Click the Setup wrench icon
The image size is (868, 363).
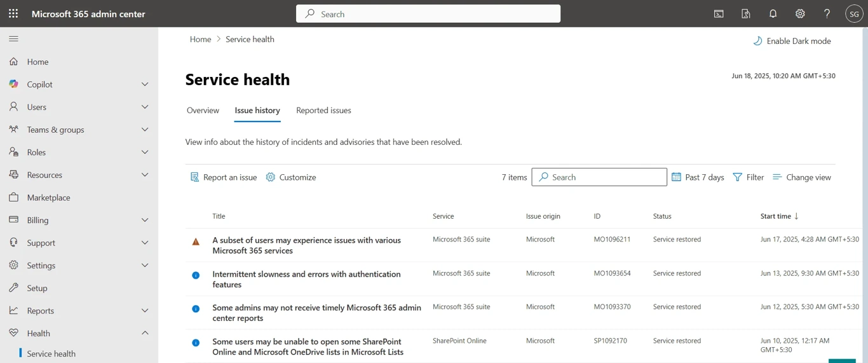pos(13,287)
